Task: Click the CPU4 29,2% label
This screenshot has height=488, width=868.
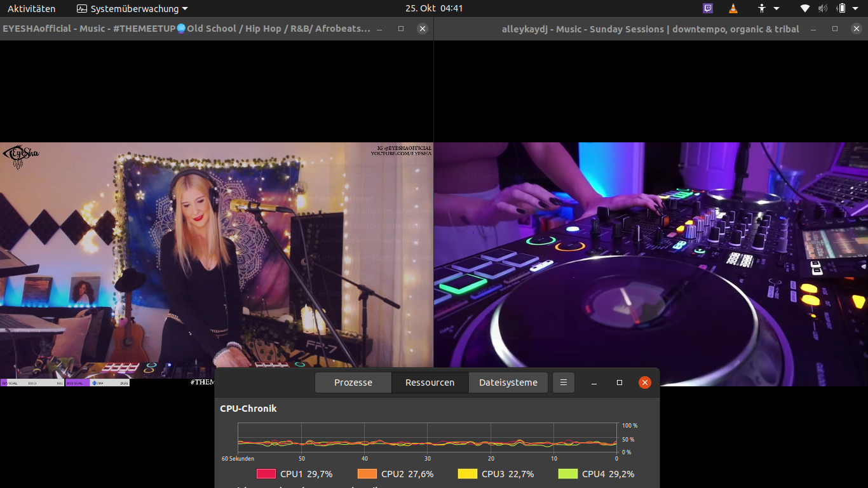Action: [x=608, y=474]
